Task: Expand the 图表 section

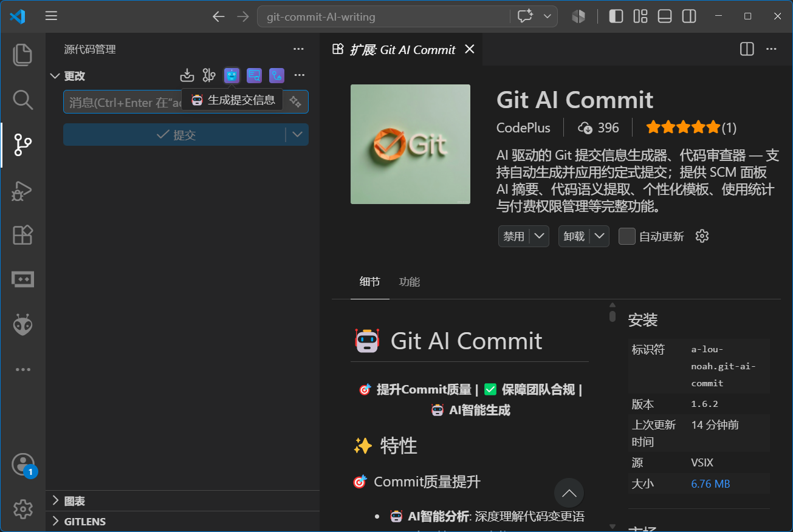Action: [55, 501]
